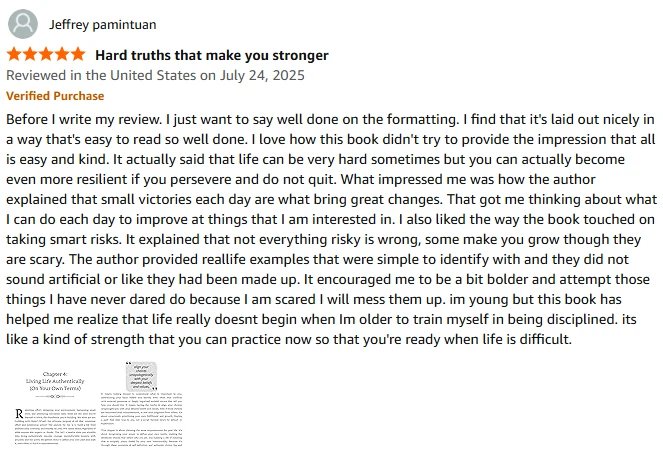Click Jeffrey pamintuan's profile avatar icon

click(x=25, y=23)
